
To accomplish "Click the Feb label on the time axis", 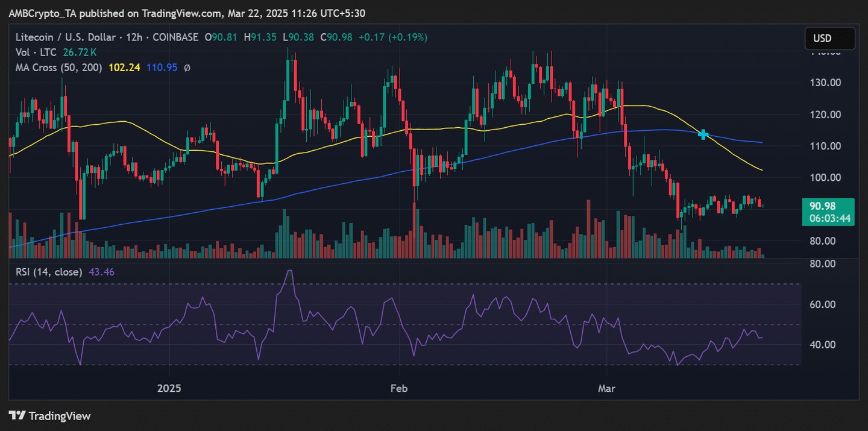I will click(x=398, y=388).
